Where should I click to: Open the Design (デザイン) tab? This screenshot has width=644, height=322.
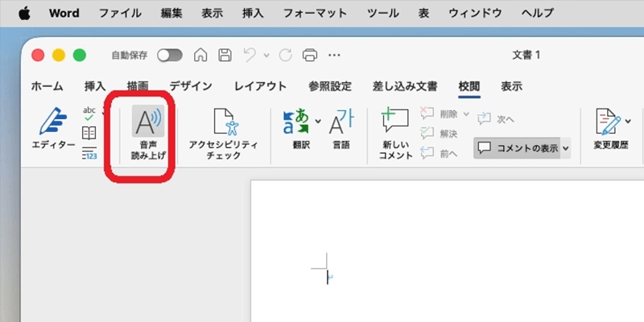191,86
